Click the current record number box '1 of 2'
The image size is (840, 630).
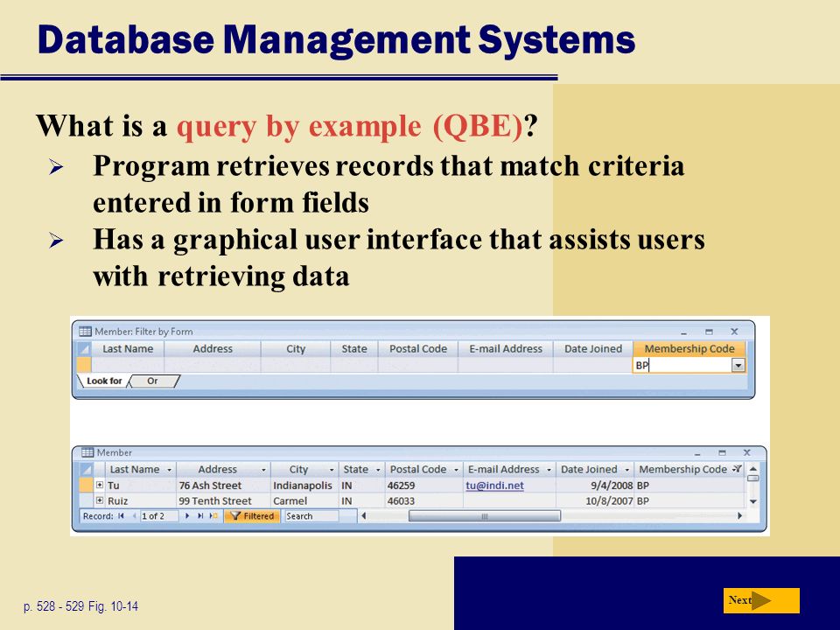point(159,516)
